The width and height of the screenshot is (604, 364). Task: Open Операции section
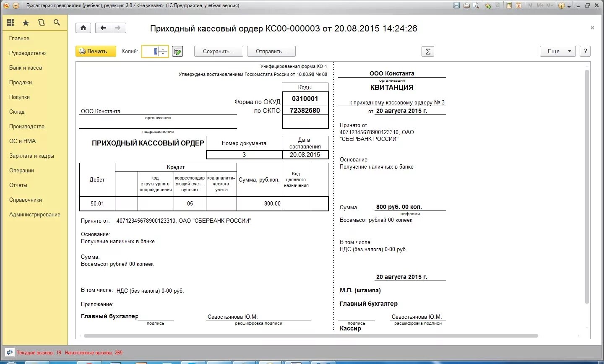(21, 170)
